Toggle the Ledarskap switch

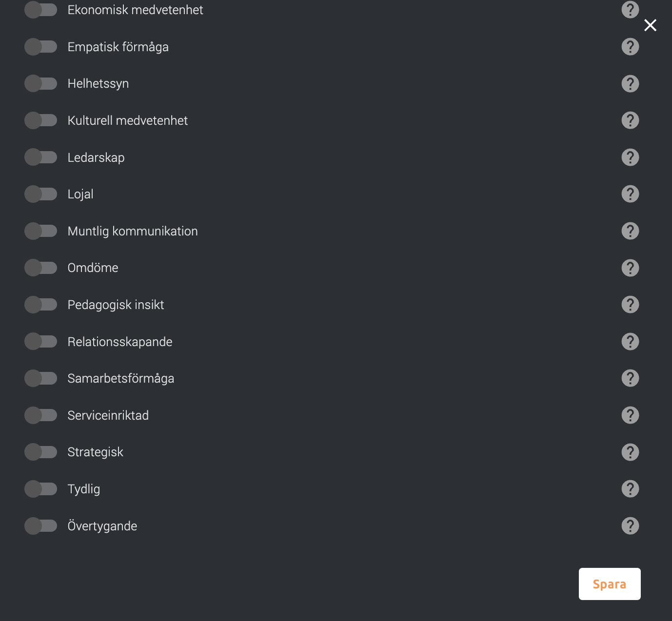point(41,157)
